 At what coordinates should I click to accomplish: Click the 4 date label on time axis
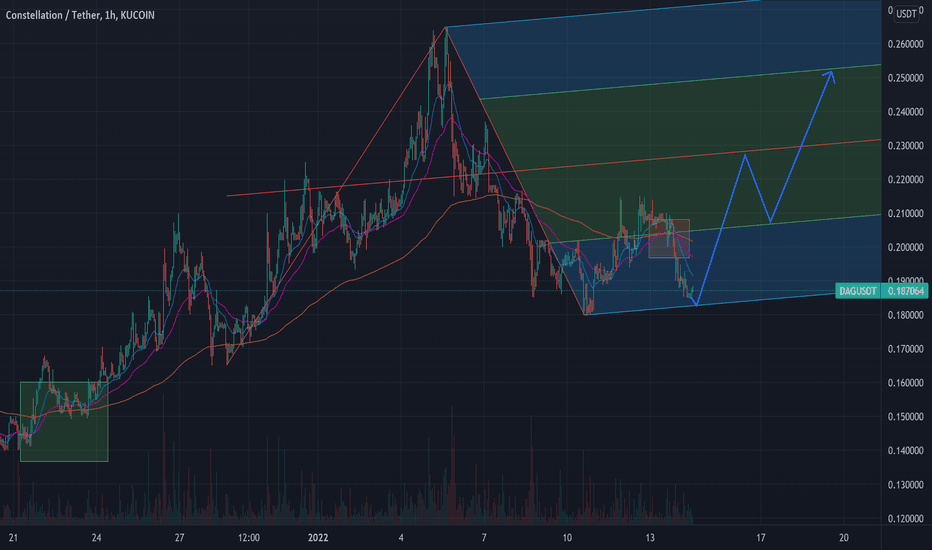[x=401, y=538]
